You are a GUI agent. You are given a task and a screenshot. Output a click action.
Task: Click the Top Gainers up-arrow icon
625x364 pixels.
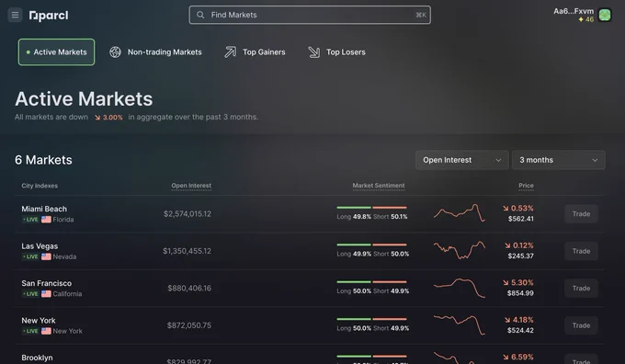coord(230,52)
